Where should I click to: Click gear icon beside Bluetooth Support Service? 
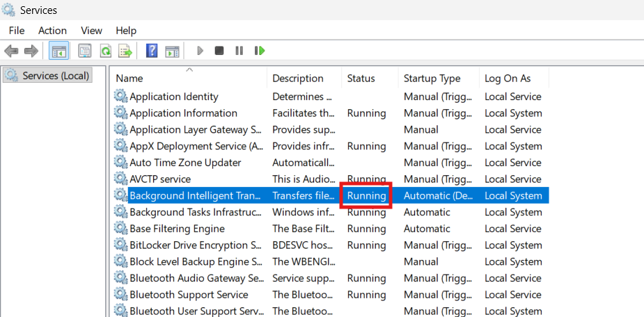pyautogui.click(x=120, y=295)
